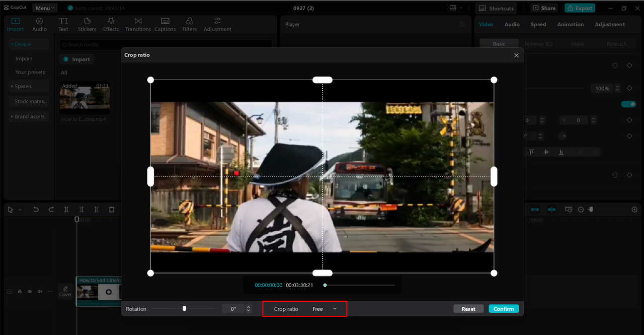
Task: Click the timeline zoom slider handle
Action: [x=591, y=209]
